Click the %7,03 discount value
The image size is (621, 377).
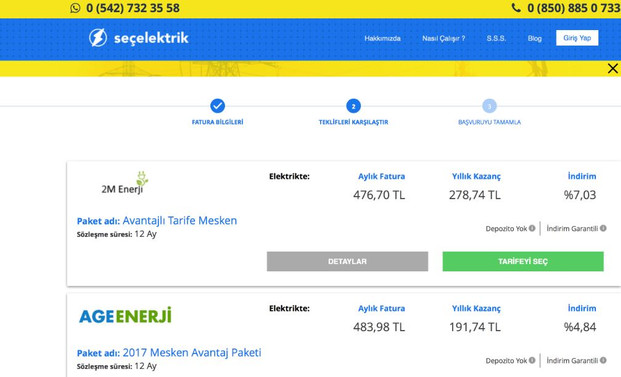click(x=580, y=195)
